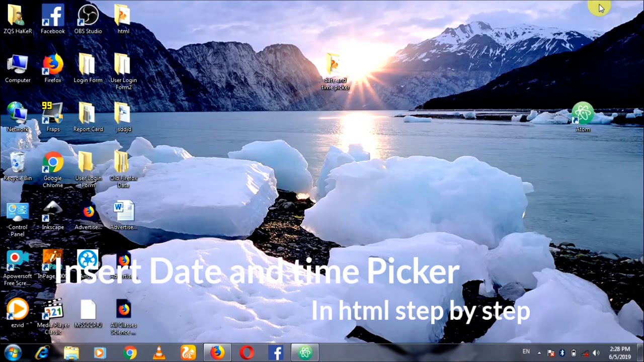The height and width of the screenshot is (362, 644).
Task: Launch the Atom desktop shortcut
Action: (x=583, y=117)
